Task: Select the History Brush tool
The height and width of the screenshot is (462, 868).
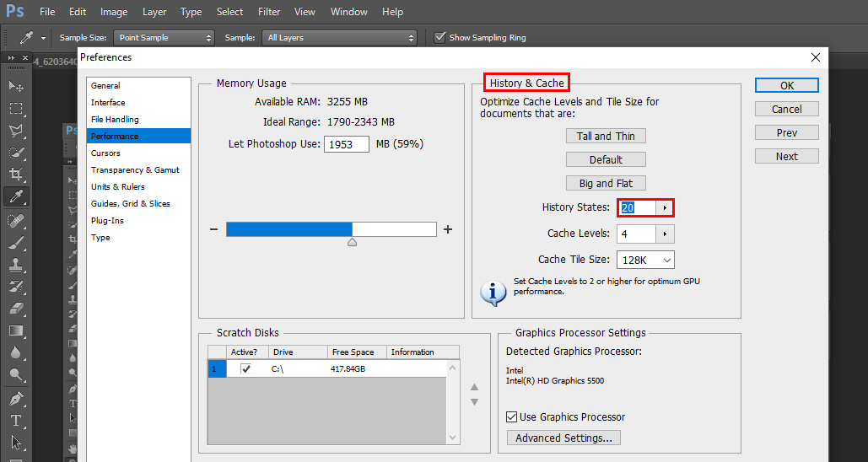Action: pyautogui.click(x=16, y=287)
